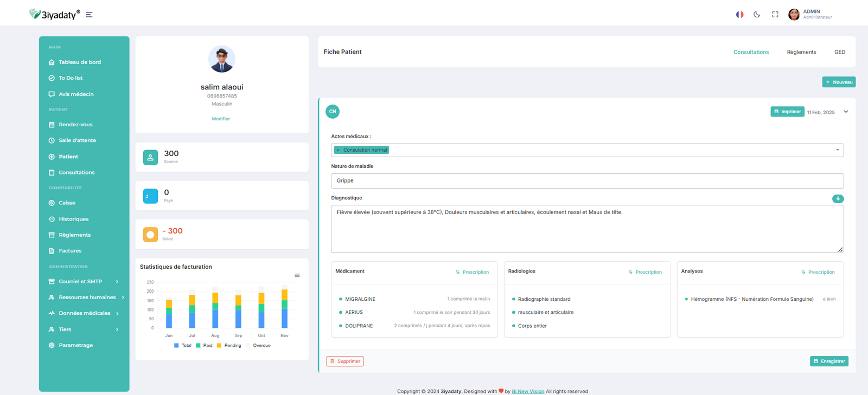Viewport: 868px width, 395px height.
Task: Switch to dark mode moon icon
Action: tap(757, 15)
